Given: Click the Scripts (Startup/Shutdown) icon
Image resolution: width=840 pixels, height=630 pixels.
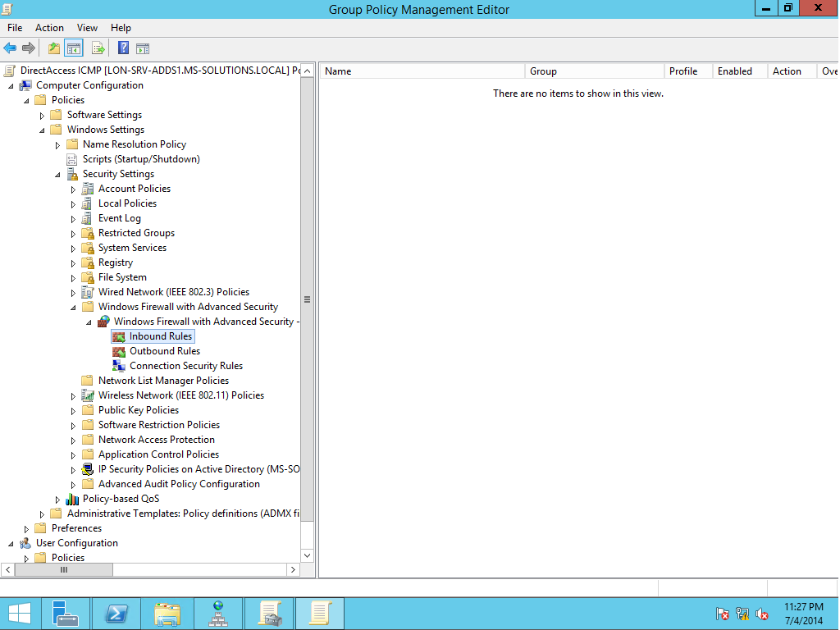Looking at the screenshot, I should point(72,159).
